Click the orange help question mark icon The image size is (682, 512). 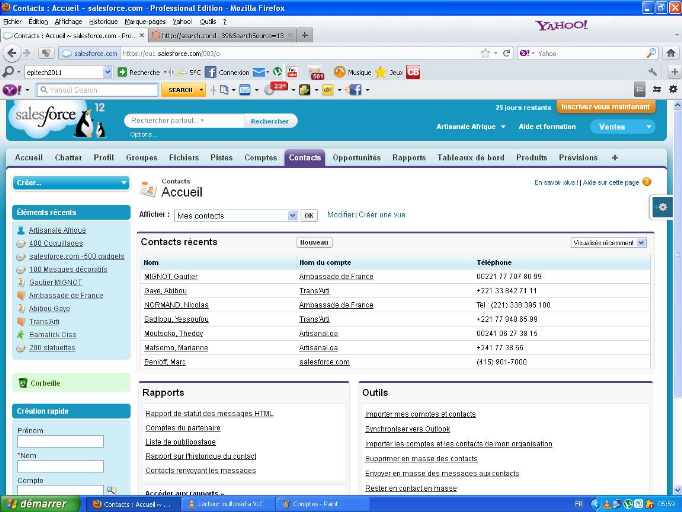pyautogui.click(x=647, y=182)
